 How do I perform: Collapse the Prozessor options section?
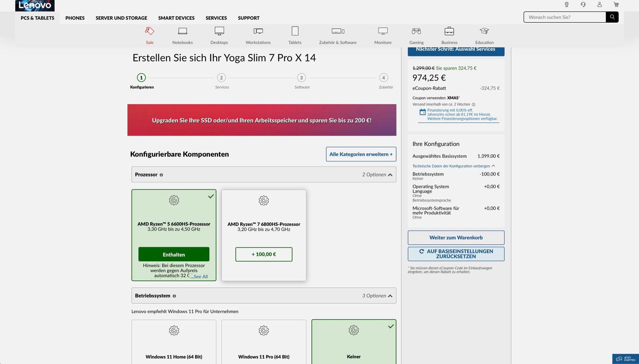click(x=390, y=175)
